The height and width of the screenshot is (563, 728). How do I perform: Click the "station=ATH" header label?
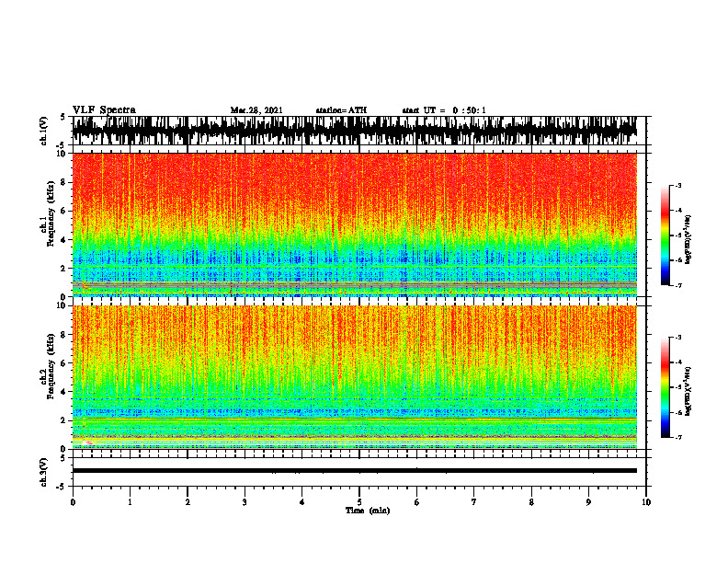click(x=341, y=110)
